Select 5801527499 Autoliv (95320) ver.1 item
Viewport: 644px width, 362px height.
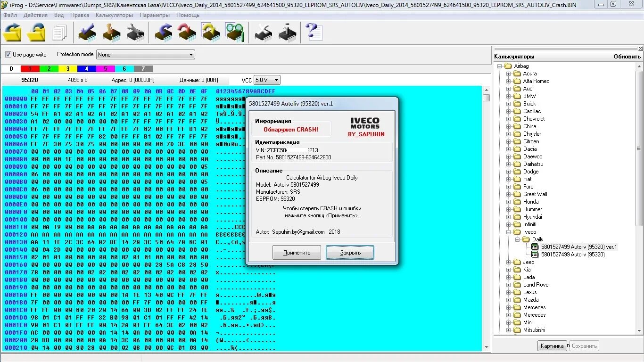click(579, 247)
